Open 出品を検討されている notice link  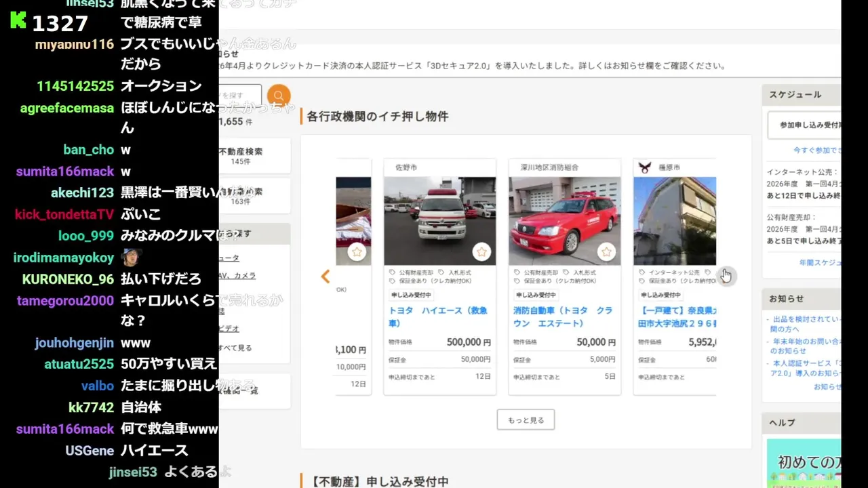tap(805, 323)
